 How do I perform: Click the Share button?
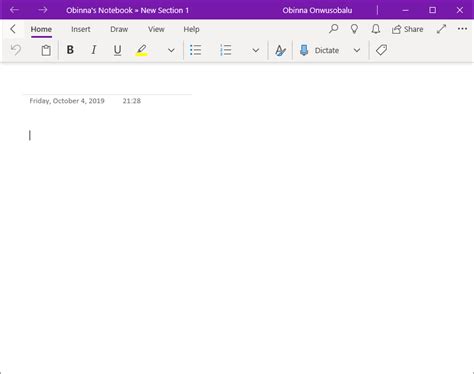click(407, 29)
